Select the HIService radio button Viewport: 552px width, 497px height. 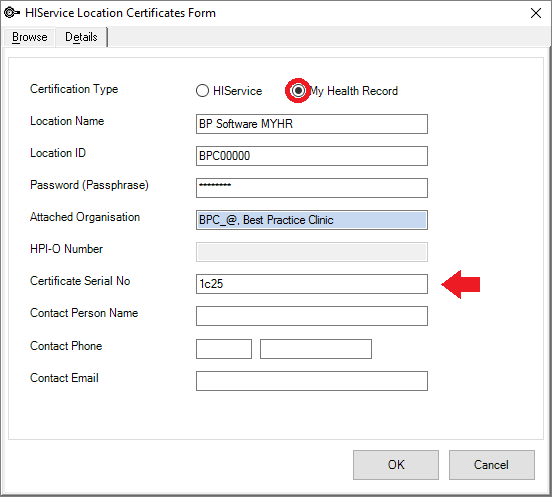(202, 91)
